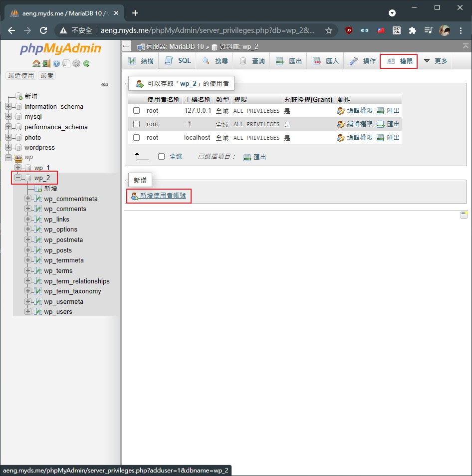Open the Chrome three-dot menu

(x=461, y=30)
